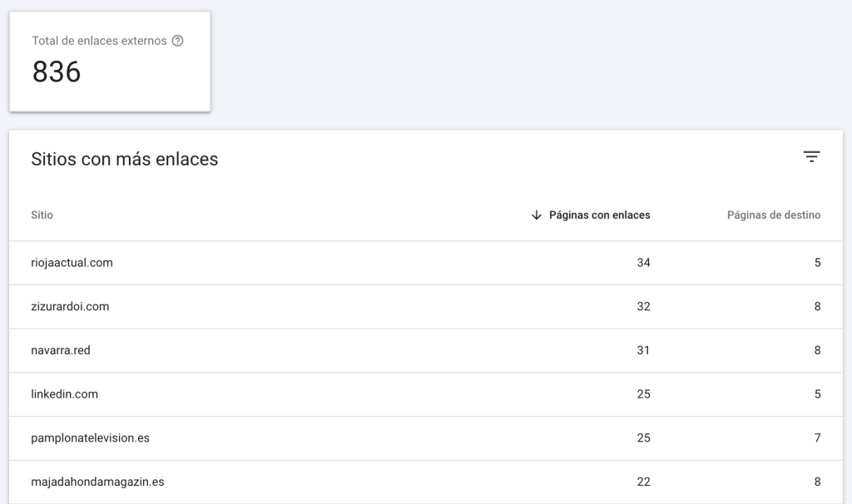
Task: Open navarra.red row
Action: click(x=426, y=351)
